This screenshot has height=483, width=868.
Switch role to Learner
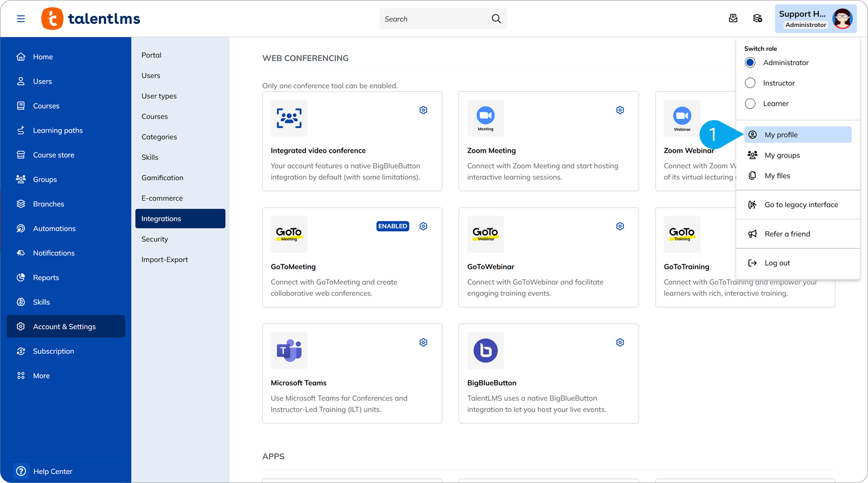pos(750,104)
